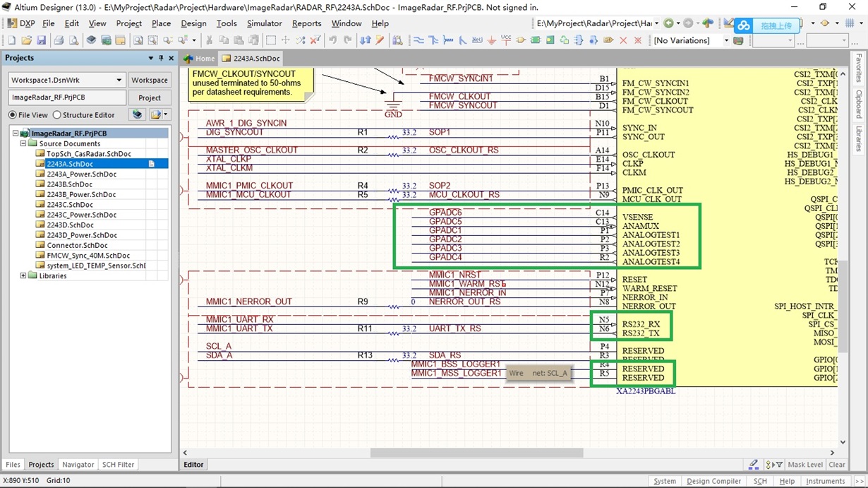Expand the Libraries folder
The height and width of the screenshot is (488, 868).
point(23,275)
